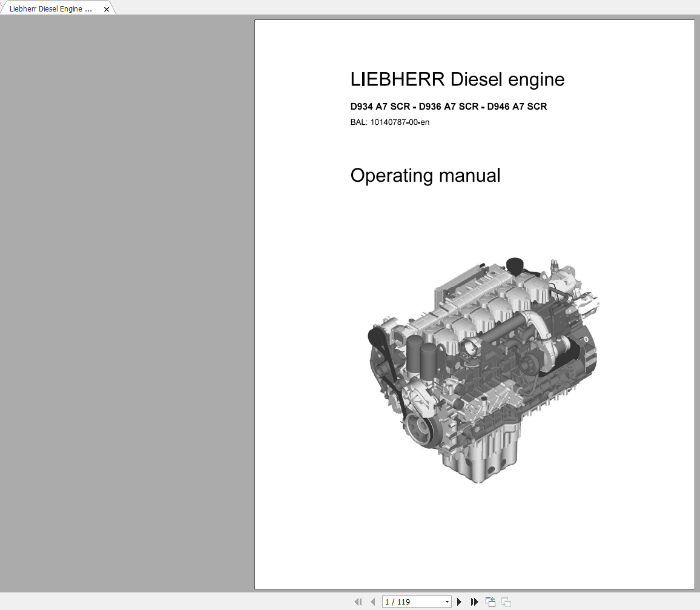Click the previous view navigation icon

490,602
